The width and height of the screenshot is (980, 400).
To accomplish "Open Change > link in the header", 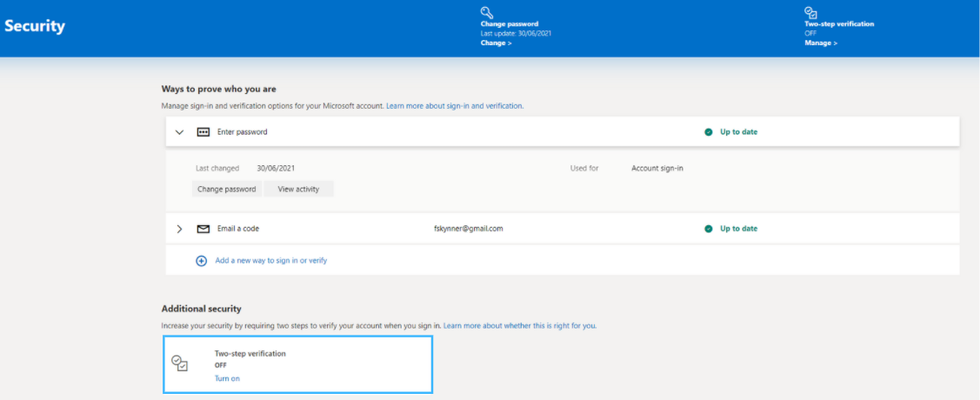I will [497, 43].
